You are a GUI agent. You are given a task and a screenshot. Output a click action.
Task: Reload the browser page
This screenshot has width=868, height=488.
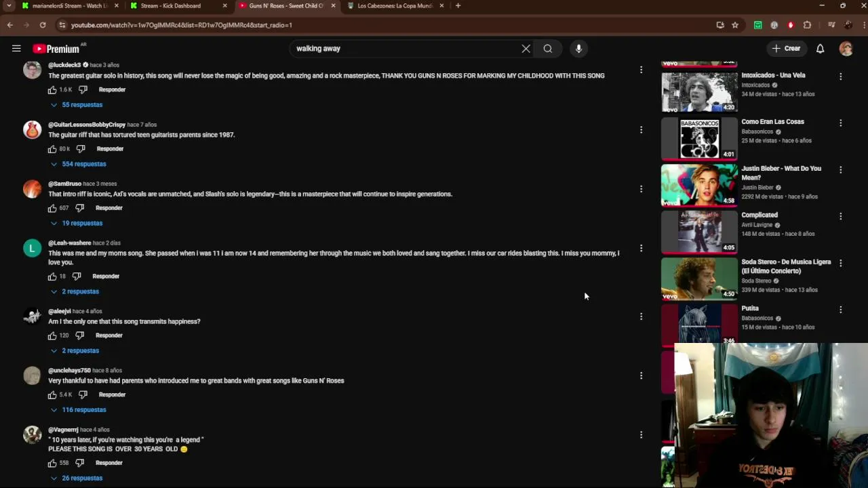(x=42, y=25)
